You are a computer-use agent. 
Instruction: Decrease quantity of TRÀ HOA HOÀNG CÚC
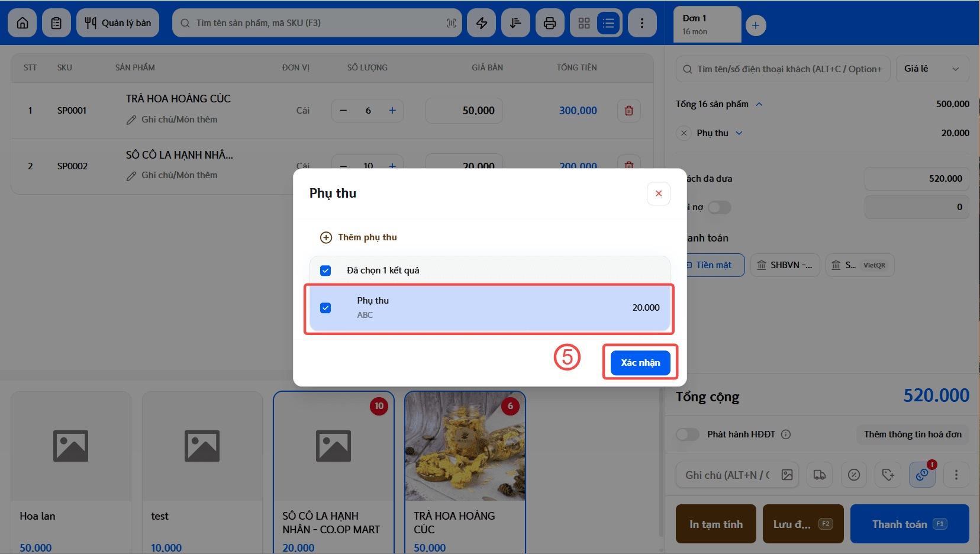pos(343,111)
